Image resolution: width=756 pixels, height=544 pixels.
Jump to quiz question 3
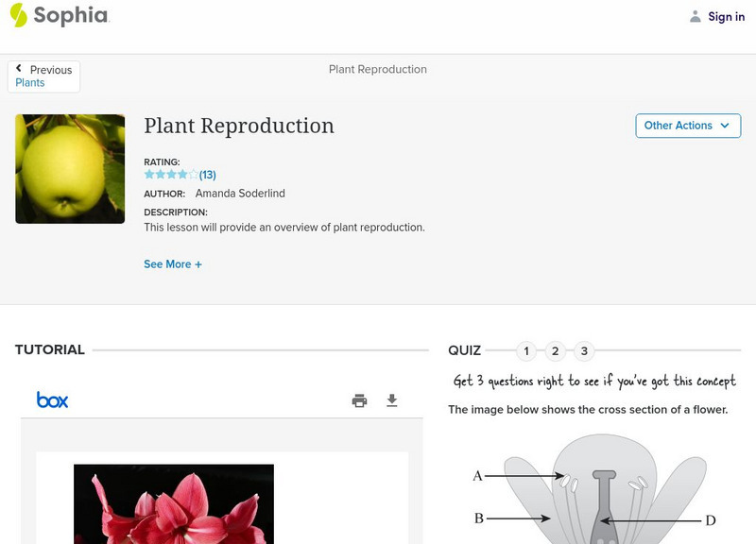[584, 351]
